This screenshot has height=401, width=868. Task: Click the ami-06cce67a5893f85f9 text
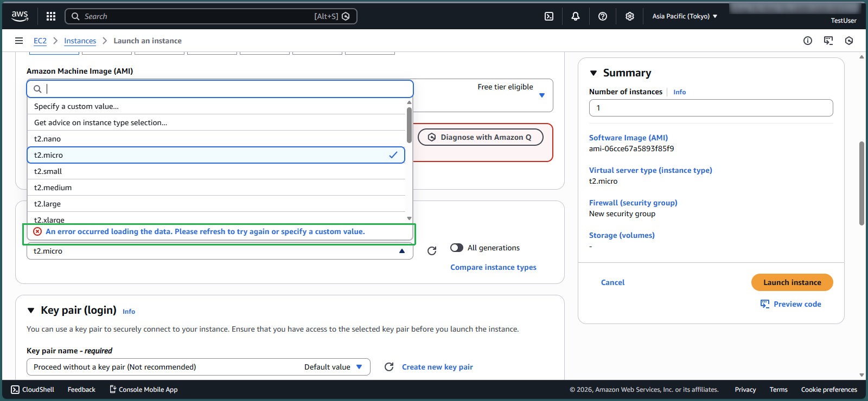[x=631, y=148]
